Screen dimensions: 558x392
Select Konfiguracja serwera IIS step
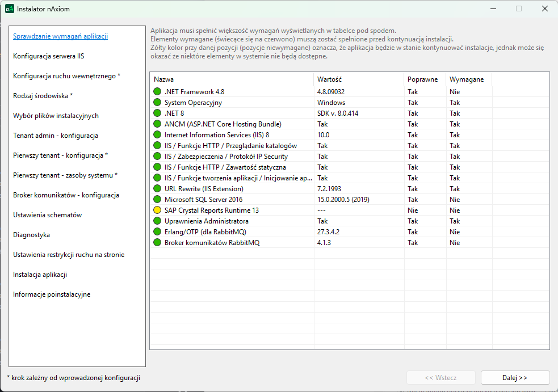(49, 56)
